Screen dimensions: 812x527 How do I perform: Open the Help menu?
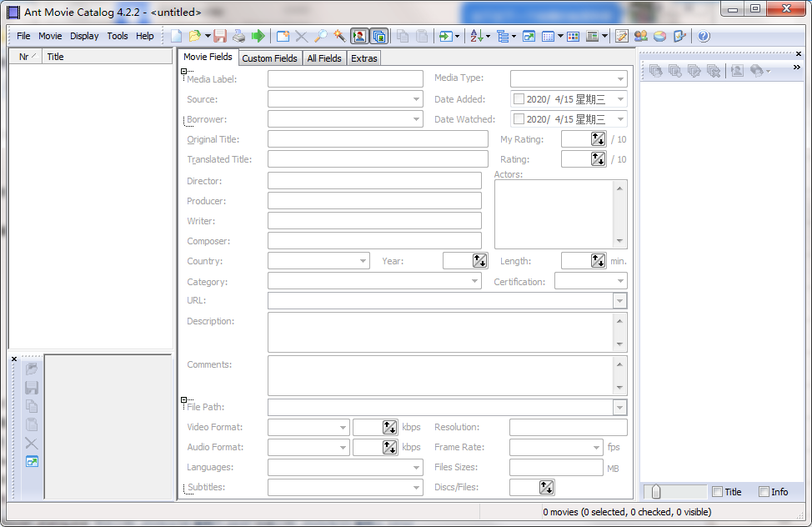(x=145, y=36)
